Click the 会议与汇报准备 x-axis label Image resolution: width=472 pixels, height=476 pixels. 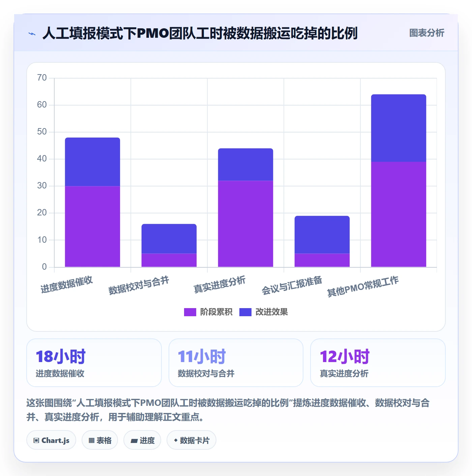point(292,286)
